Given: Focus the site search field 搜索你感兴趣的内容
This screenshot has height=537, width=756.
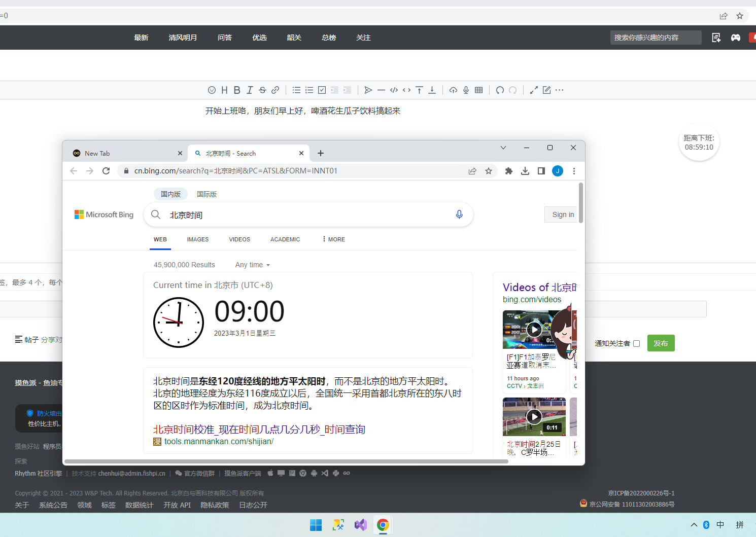Looking at the screenshot, I should pos(656,38).
